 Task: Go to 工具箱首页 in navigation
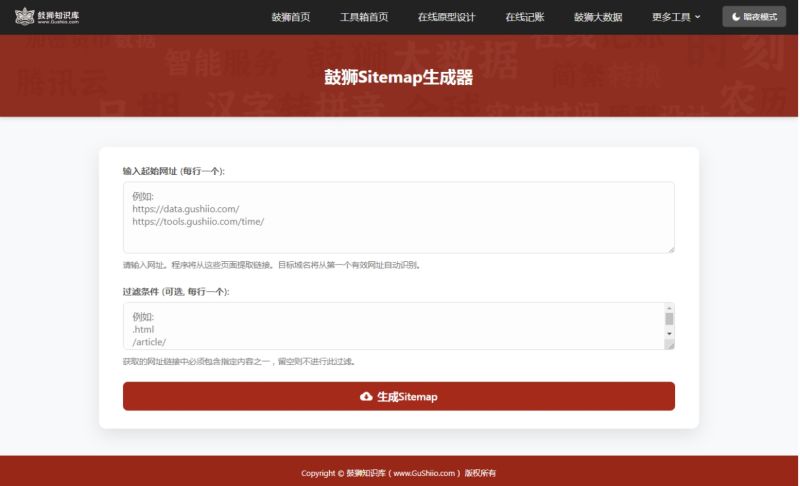click(364, 17)
